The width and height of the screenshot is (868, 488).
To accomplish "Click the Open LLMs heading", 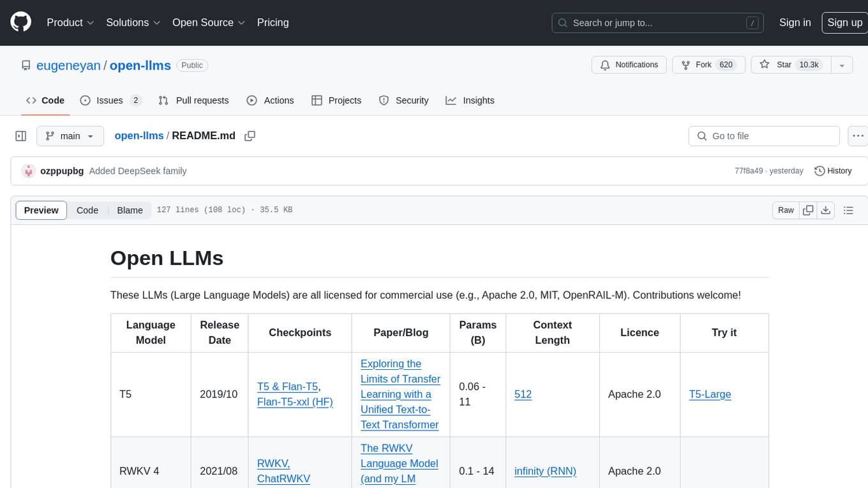I will click(167, 258).
